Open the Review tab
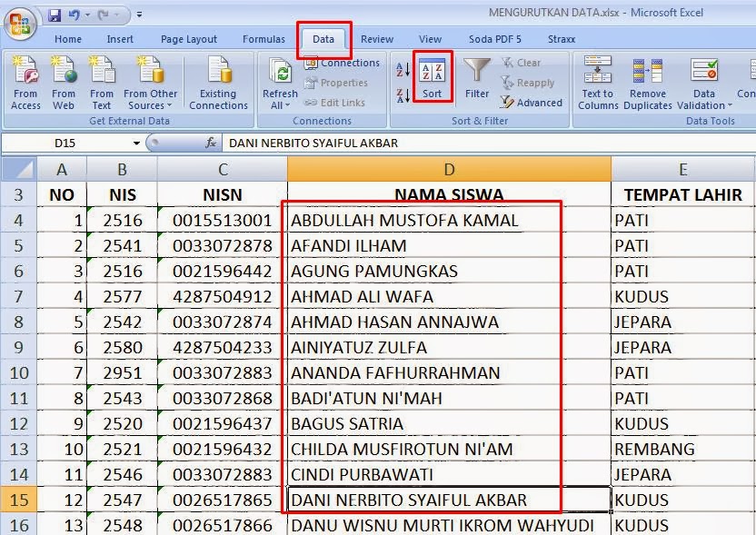756x535 pixels. 377,39
